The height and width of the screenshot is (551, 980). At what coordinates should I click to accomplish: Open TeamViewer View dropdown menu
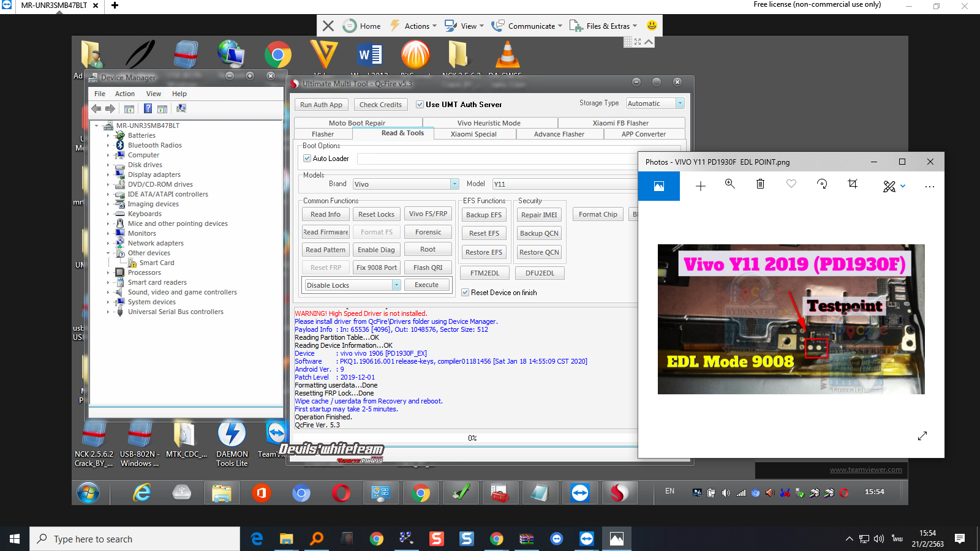click(464, 26)
